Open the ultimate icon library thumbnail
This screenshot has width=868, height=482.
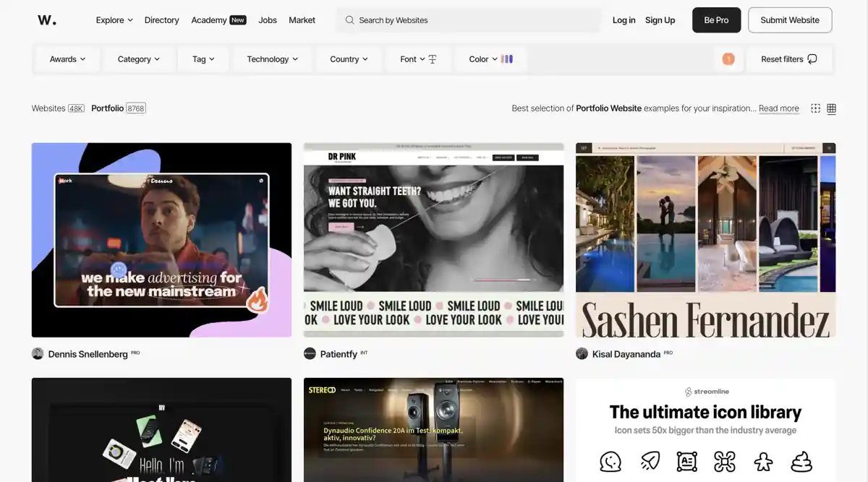click(x=705, y=430)
